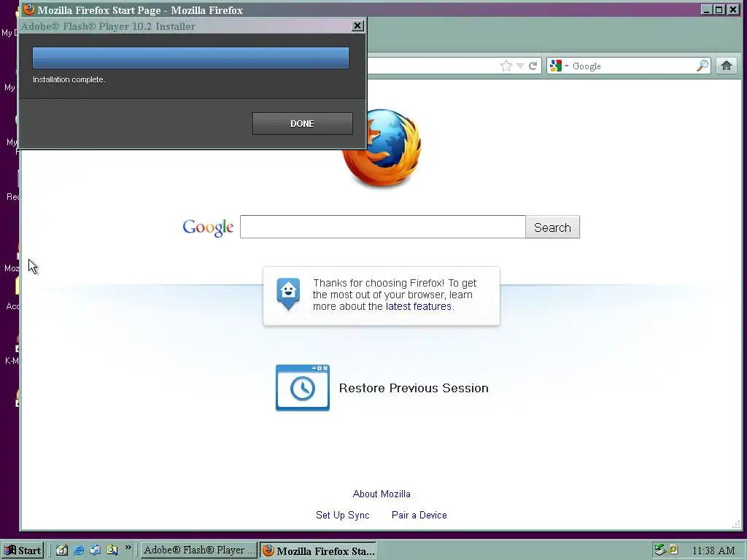Close the Flash Player Installer dialog

pos(357,26)
